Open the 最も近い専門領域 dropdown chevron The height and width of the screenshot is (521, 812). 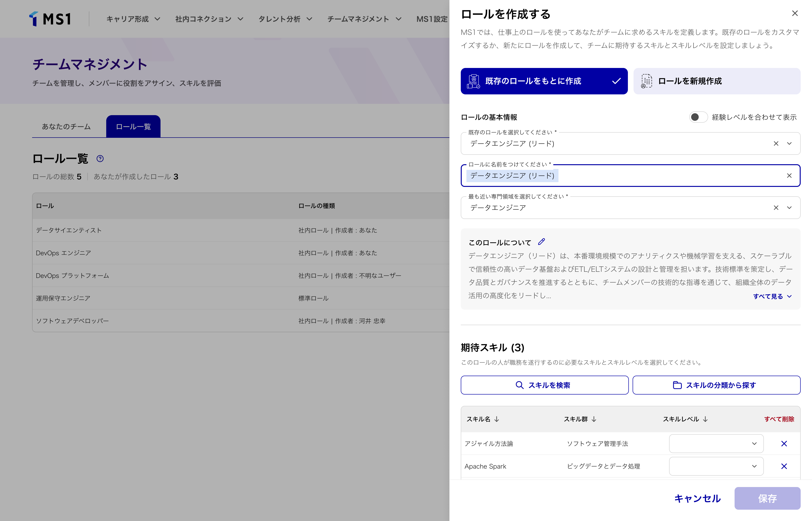click(789, 208)
